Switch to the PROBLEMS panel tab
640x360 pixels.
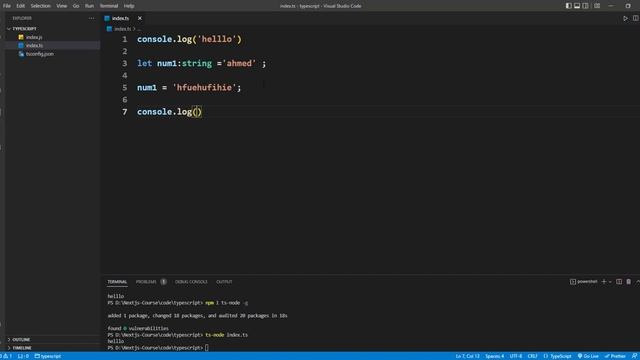146,282
